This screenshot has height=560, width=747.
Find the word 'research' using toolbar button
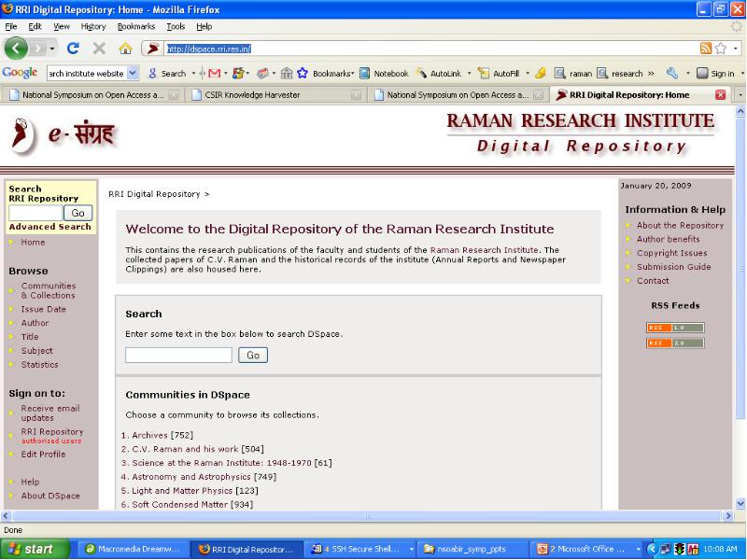pyautogui.click(x=620, y=74)
